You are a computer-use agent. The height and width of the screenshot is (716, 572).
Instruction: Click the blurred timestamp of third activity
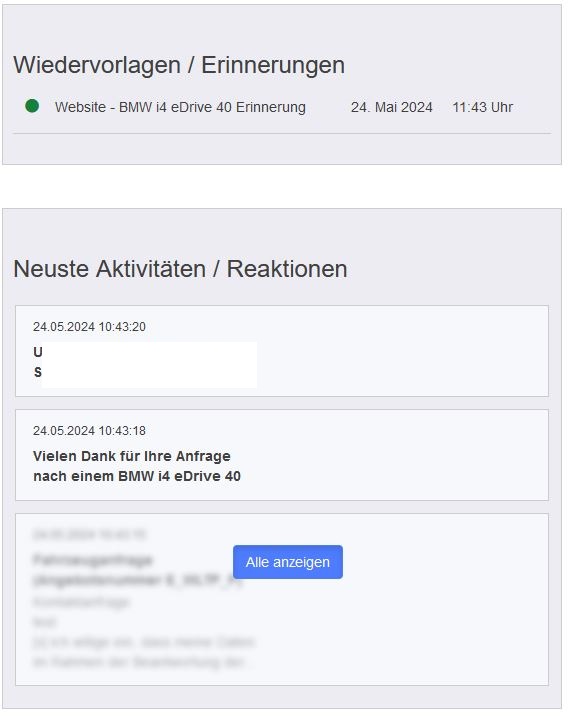pyautogui.click(x=89, y=535)
